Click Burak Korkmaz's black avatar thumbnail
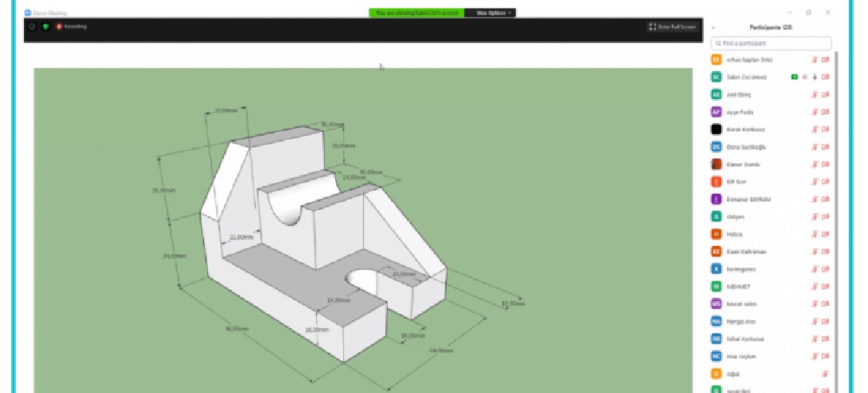 [x=716, y=129]
